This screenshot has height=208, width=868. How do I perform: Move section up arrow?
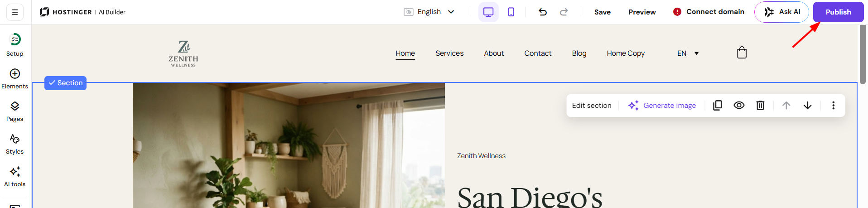[786, 106]
